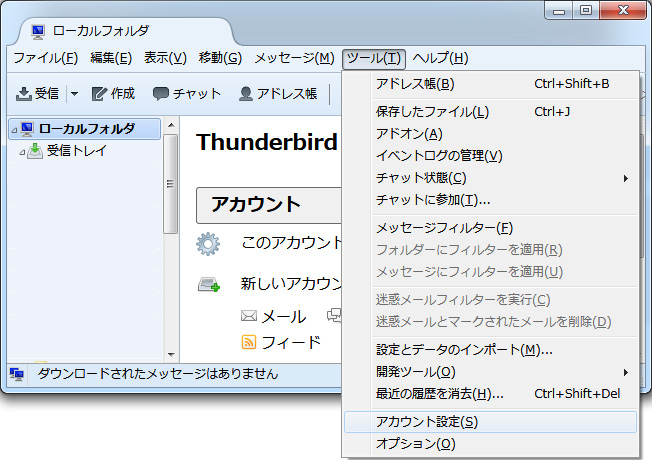This screenshot has height=460, width=652.
Task: Open the メッセージ(M) menu
Action: [x=294, y=58]
